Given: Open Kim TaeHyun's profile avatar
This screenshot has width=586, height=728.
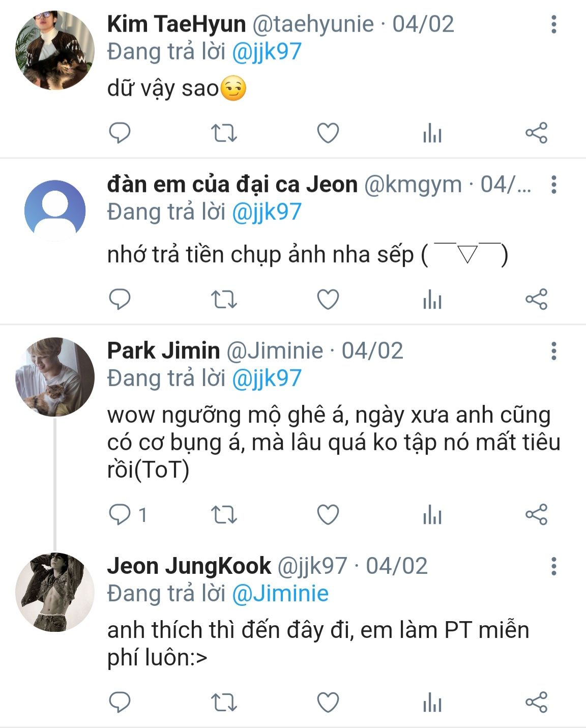Looking at the screenshot, I should tap(55, 50).
